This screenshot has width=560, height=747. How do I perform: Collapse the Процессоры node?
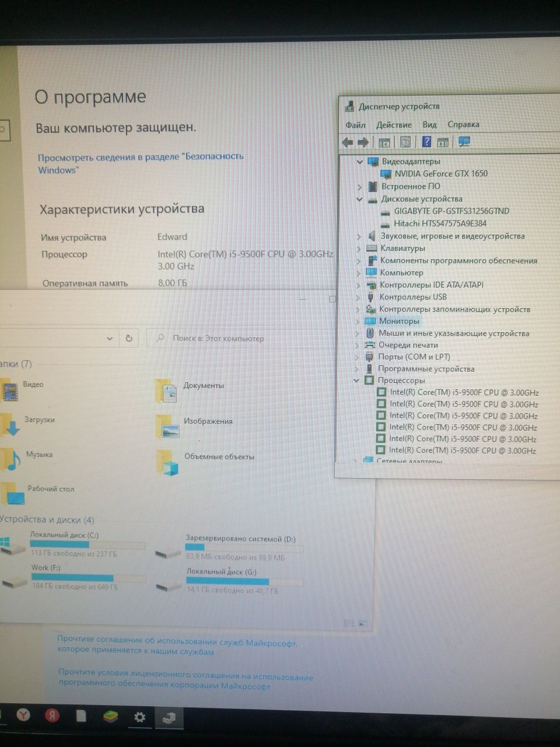[x=357, y=381]
